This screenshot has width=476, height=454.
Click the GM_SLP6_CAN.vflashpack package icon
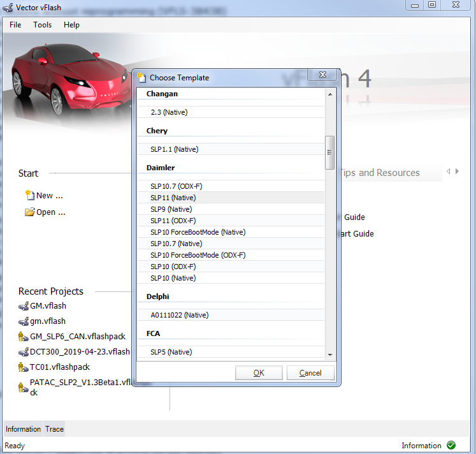(24, 337)
